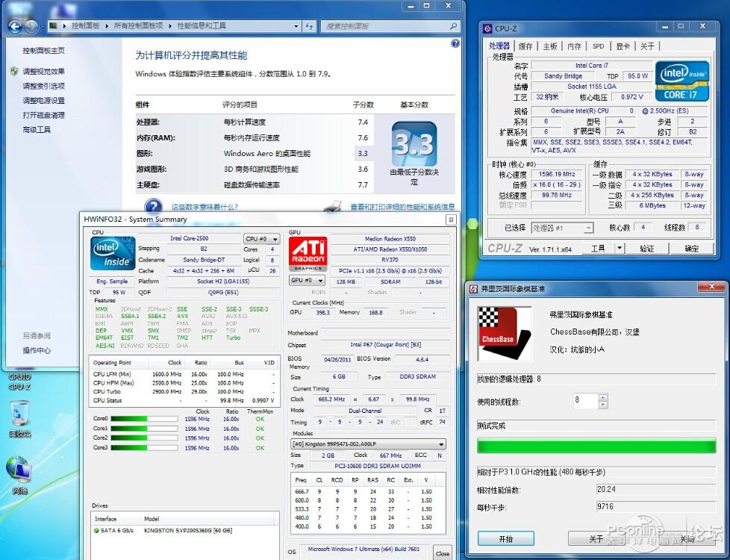The image size is (730, 560).
Task: Click the 3.3 base score badge
Action: pos(414,144)
